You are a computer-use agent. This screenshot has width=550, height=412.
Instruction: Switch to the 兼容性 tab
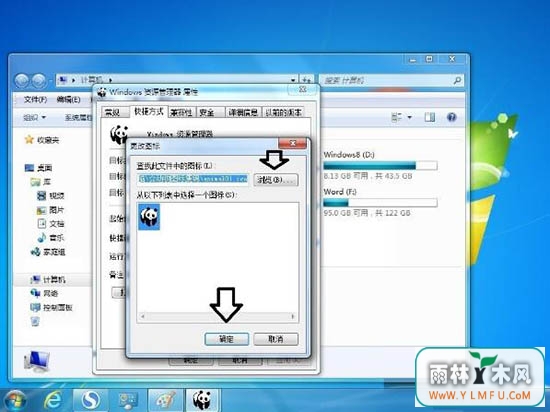[181, 112]
